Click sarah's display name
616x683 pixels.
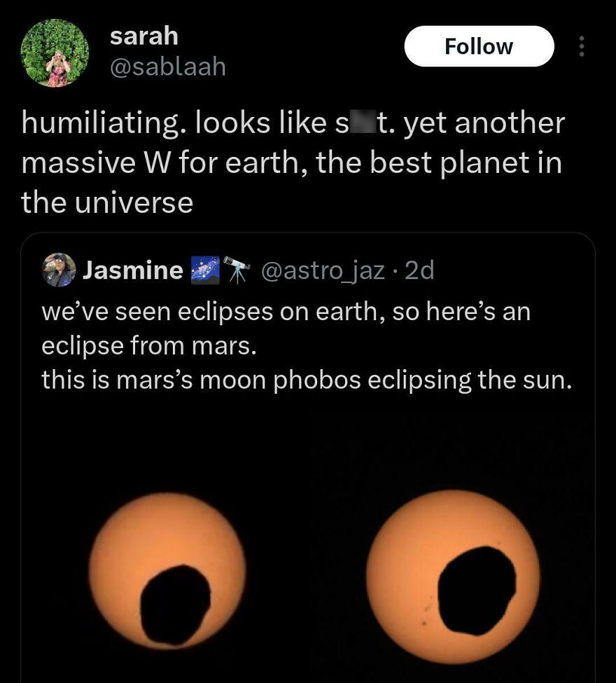tap(143, 36)
